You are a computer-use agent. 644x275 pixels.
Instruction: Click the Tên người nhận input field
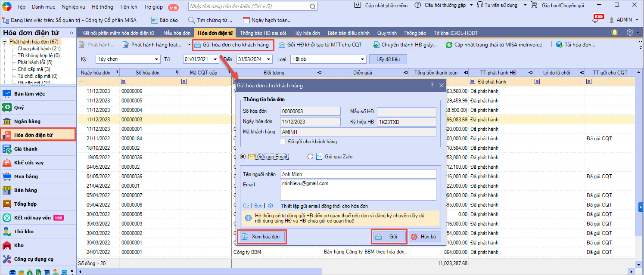[358, 174]
